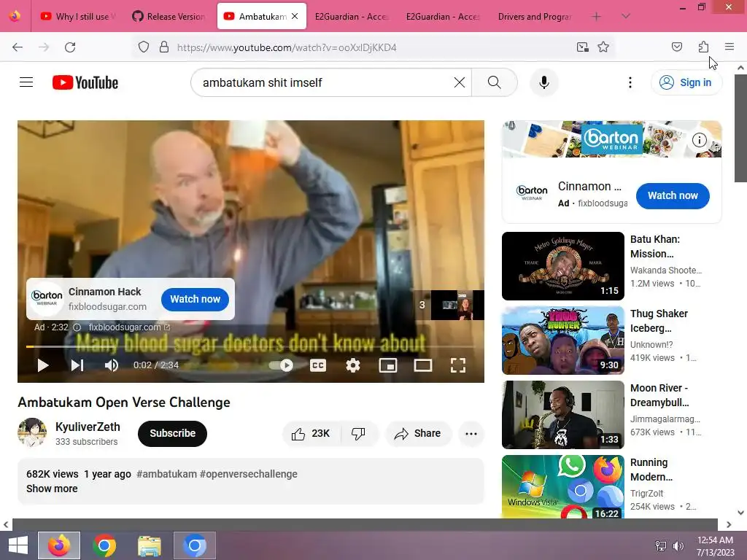Mute the video volume
Screen dimensions: 747x560
111,365
